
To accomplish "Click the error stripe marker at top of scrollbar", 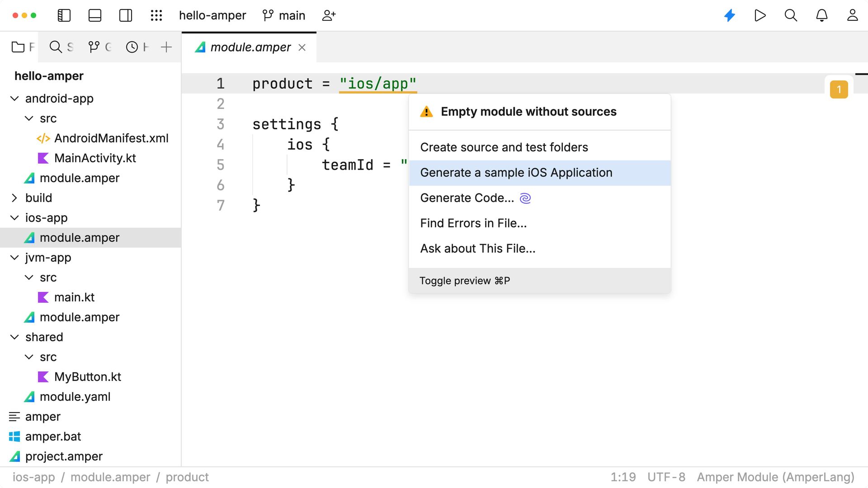I will [862, 74].
